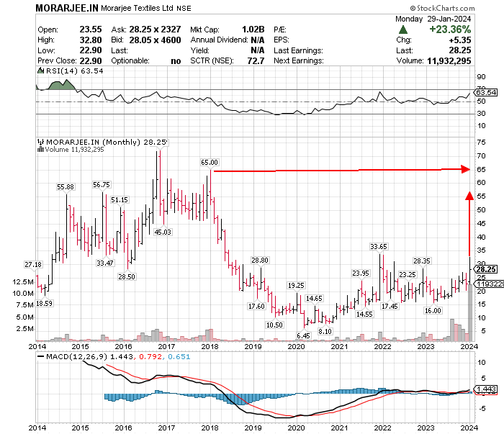Click the MACD signal value 0.792
This screenshot has height=434, width=504.
pos(150,356)
